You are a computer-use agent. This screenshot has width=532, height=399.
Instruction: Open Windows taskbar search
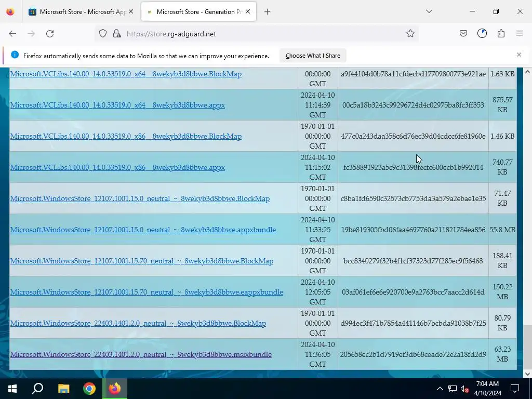click(37, 389)
